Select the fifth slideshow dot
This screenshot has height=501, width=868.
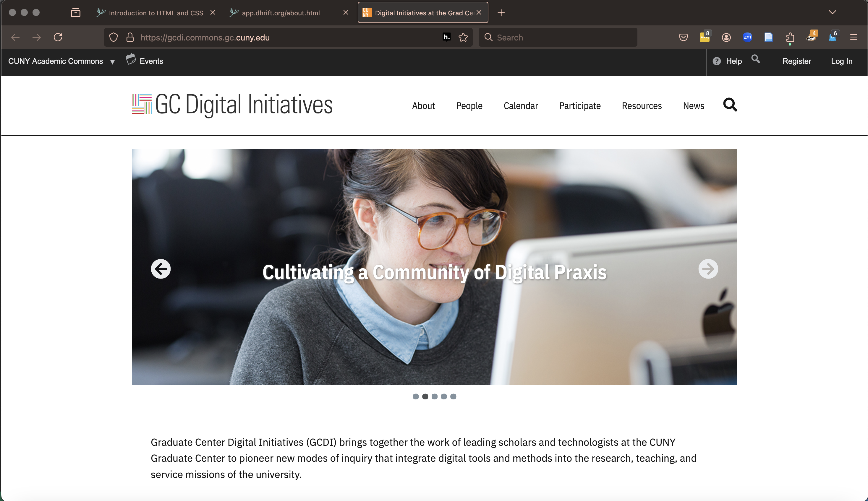453,396
